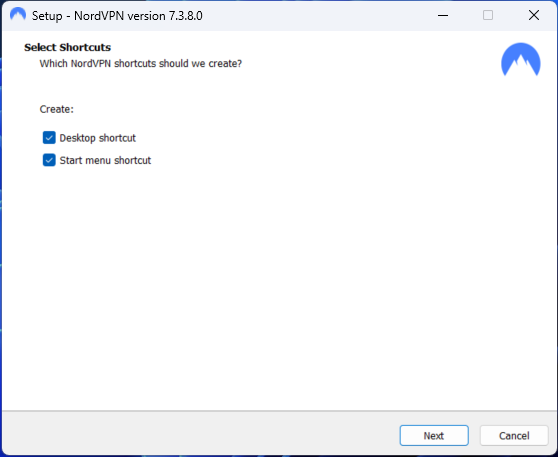Click the 'Desktop shortcut' label text
This screenshot has width=558, height=457.
click(98, 138)
